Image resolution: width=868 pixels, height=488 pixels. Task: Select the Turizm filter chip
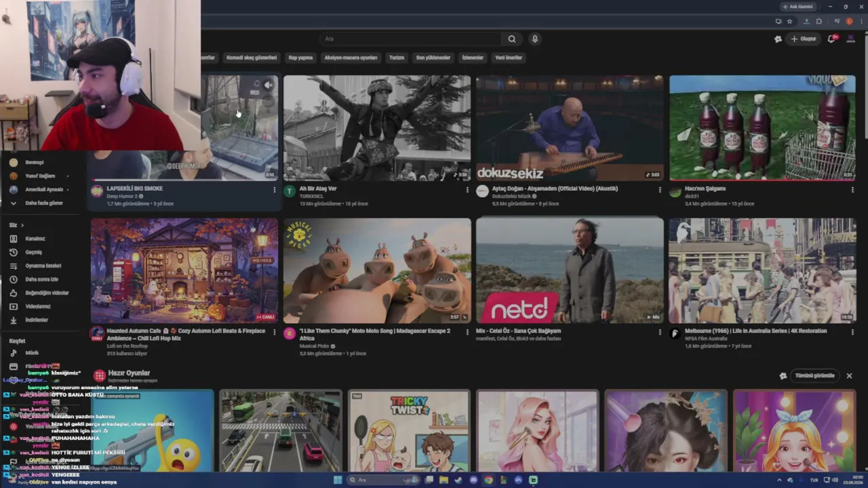tap(397, 58)
